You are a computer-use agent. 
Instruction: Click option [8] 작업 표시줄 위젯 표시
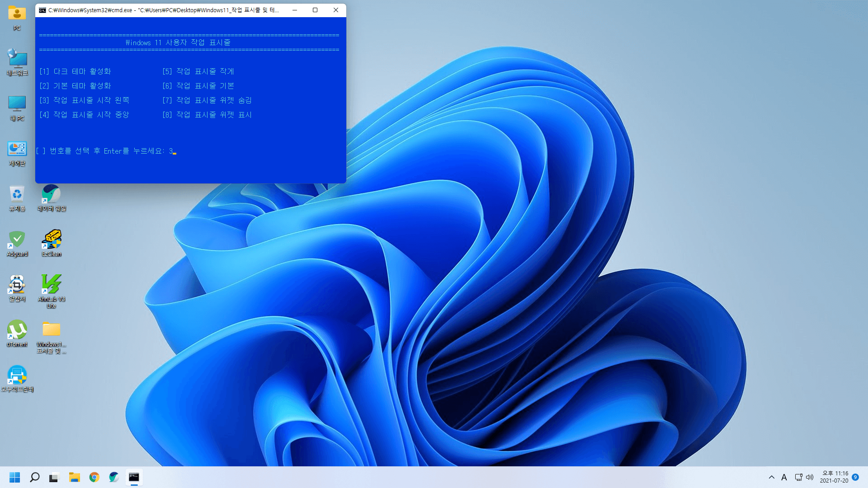[207, 115]
